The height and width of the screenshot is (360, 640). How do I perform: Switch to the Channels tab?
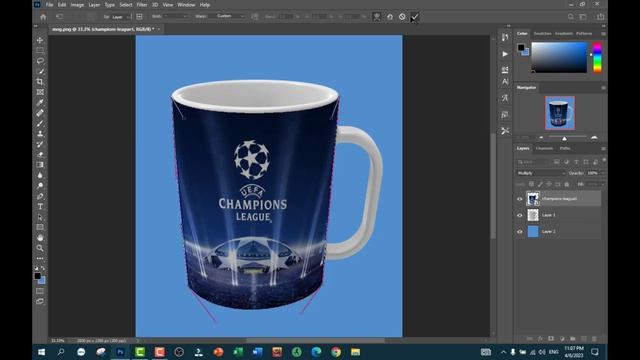544,149
